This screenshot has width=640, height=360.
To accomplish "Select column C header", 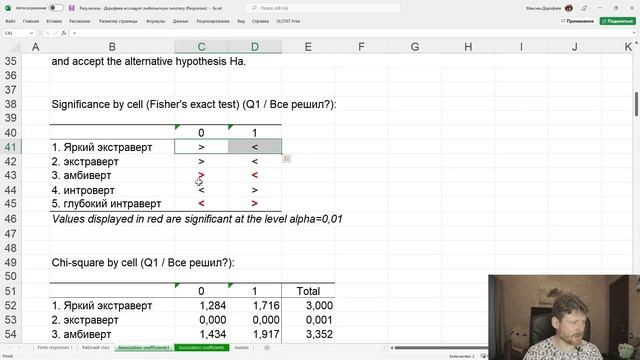I will 201,47.
